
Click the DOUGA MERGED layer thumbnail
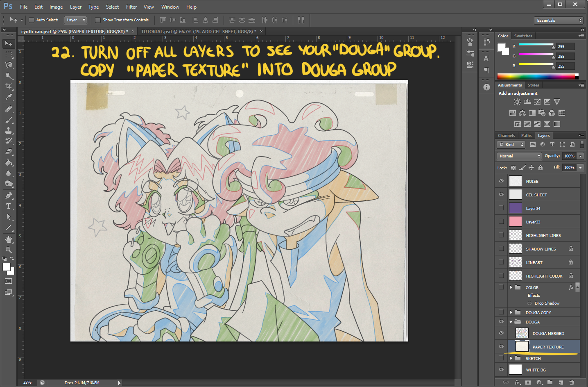[x=522, y=333]
